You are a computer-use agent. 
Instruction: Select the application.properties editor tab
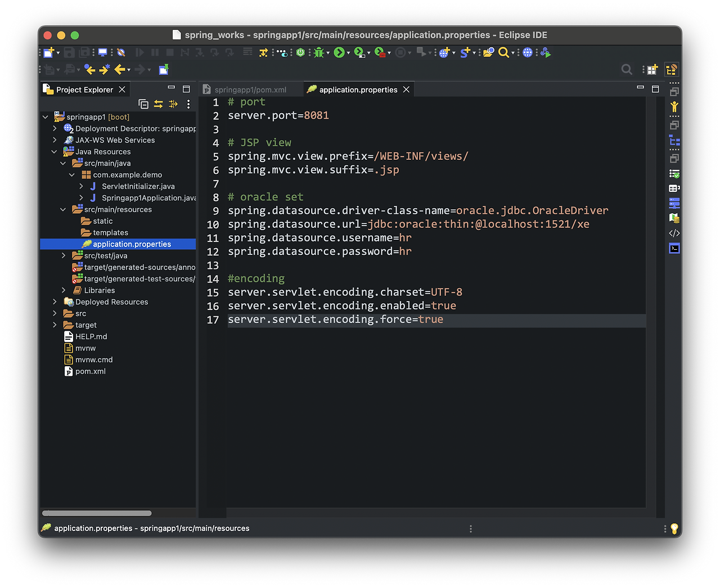(358, 89)
